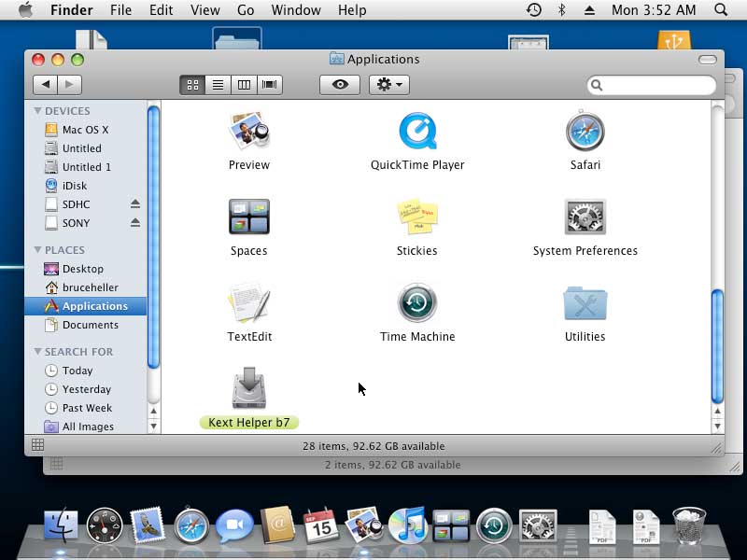Open the View menu
Screen dimensions: 747x560
point(204,10)
